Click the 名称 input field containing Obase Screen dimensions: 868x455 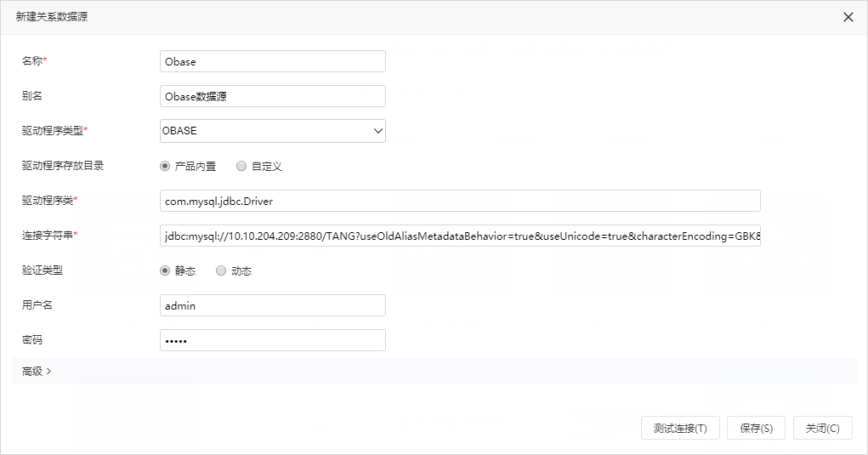tap(272, 61)
